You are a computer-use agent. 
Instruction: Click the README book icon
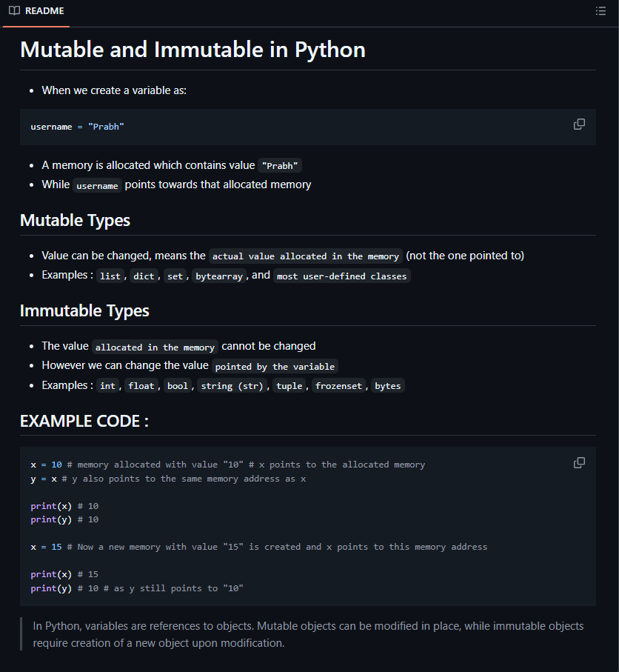(14, 10)
